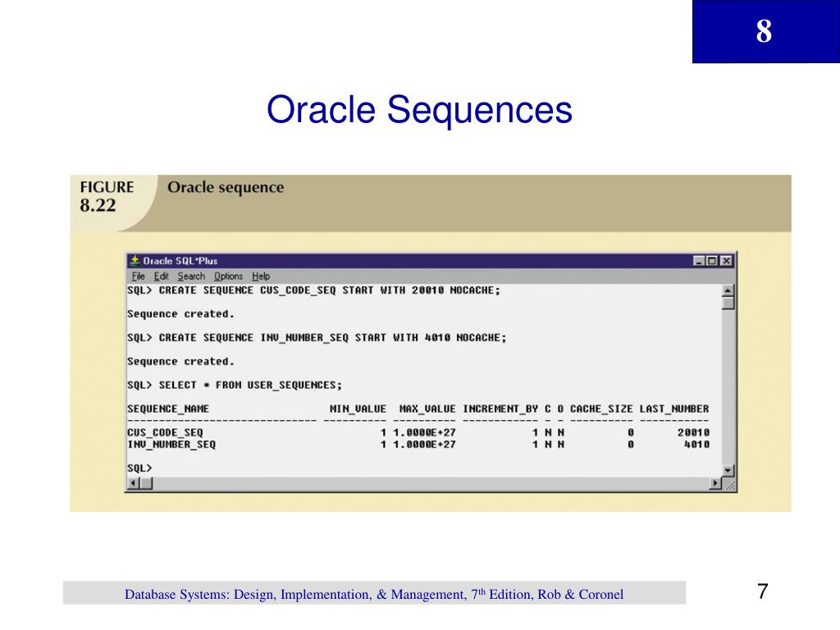This screenshot has width=840, height=630.
Task: Click the MAX_VALUE column header text
Action: [x=427, y=409]
